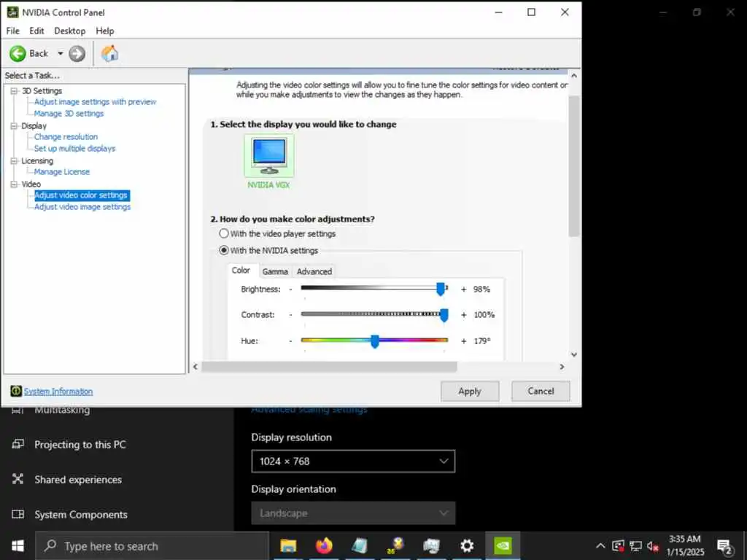Click horizontal scrollbar right arrow

(x=562, y=367)
